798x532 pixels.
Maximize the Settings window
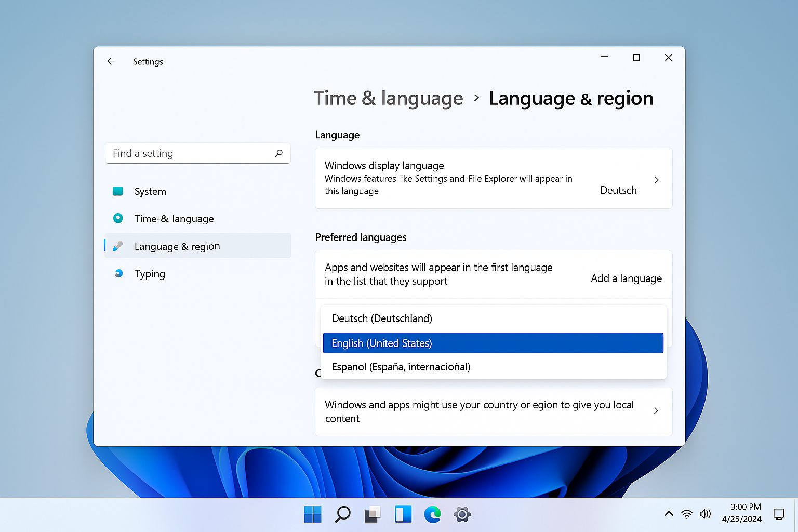coord(636,58)
